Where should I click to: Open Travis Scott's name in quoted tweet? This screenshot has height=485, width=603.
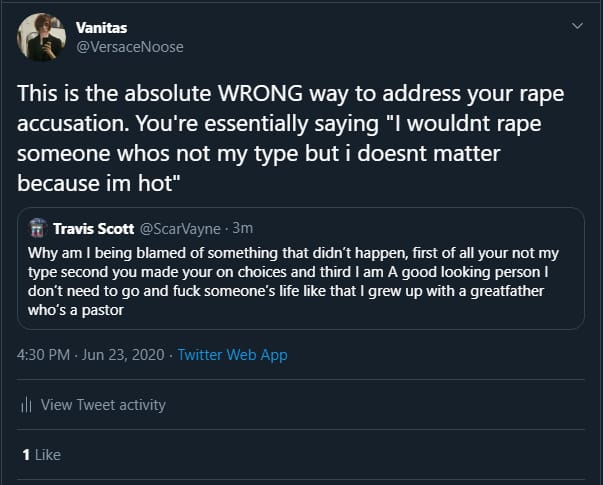coord(95,228)
